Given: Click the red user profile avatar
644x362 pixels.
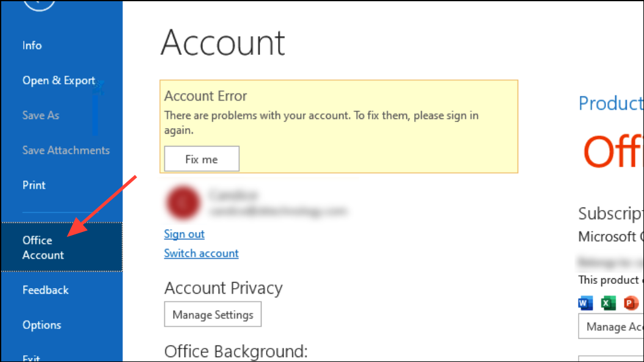Looking at the screenshot, I should click(183, 202).
